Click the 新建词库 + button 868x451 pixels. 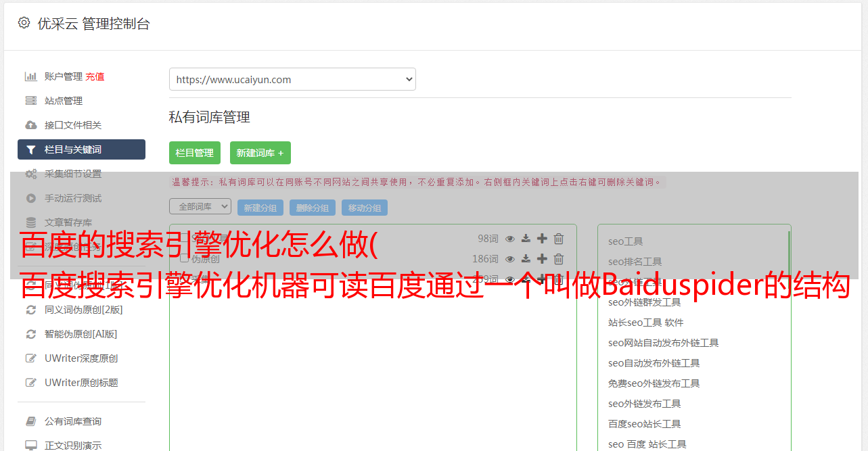[260, 153]
